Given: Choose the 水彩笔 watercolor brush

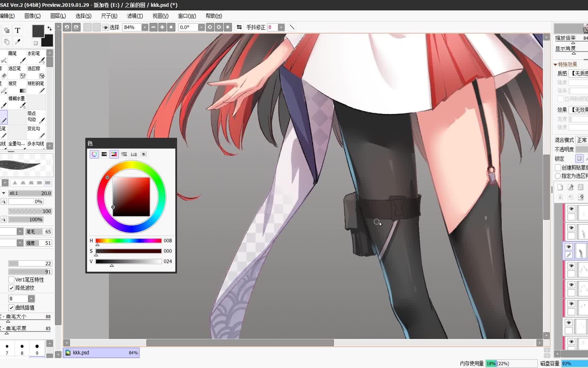Looking at the screenshot, I should point(36,57).
